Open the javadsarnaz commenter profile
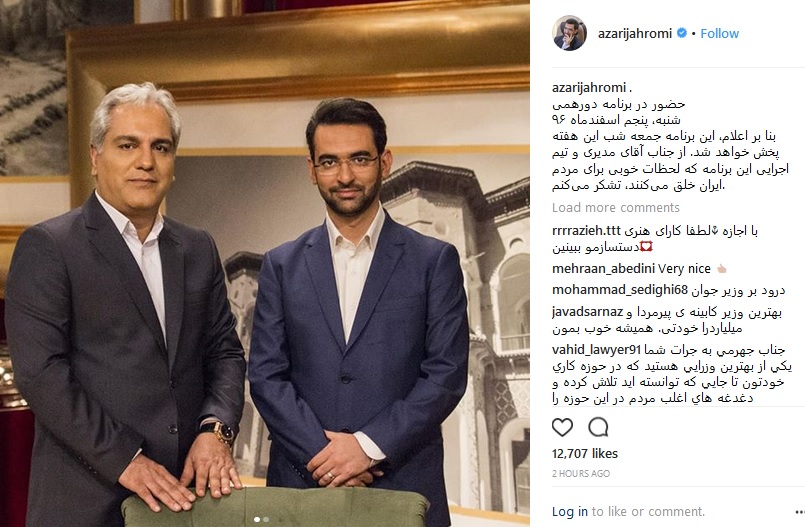The height and width of the screenshot is (527, 805). (x=587, y=312)
